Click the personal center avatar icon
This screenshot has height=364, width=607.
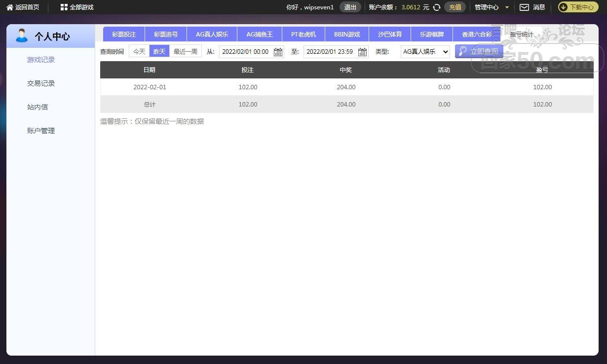point(21,36)
